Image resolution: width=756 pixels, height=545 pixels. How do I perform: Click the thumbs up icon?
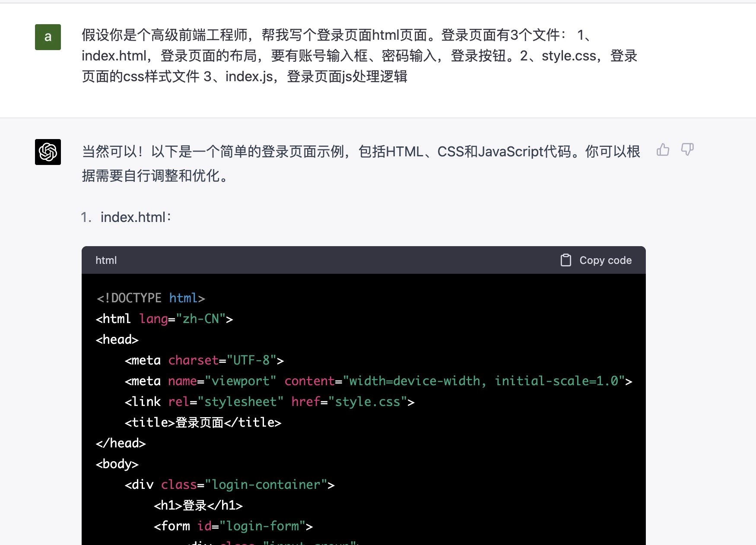click(663, 150)
